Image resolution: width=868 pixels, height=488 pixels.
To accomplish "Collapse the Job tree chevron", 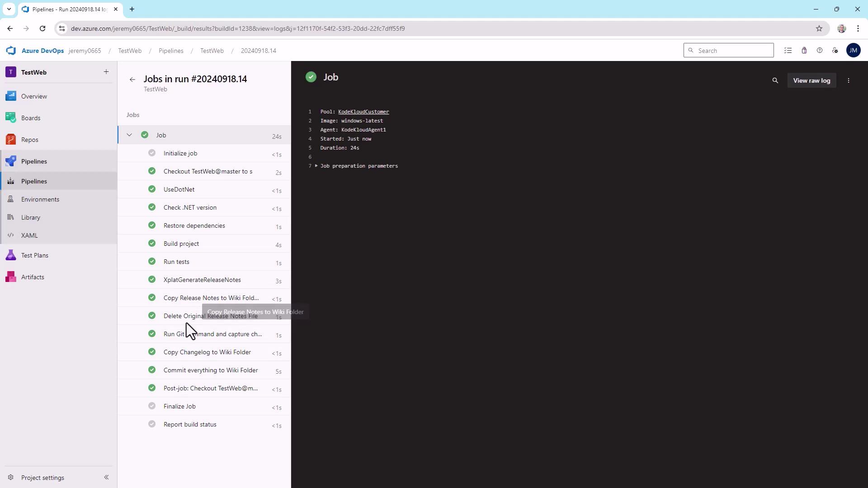I will 129,135.
